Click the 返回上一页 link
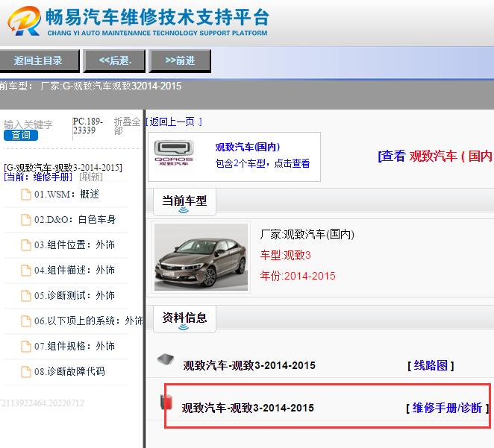 174,122
